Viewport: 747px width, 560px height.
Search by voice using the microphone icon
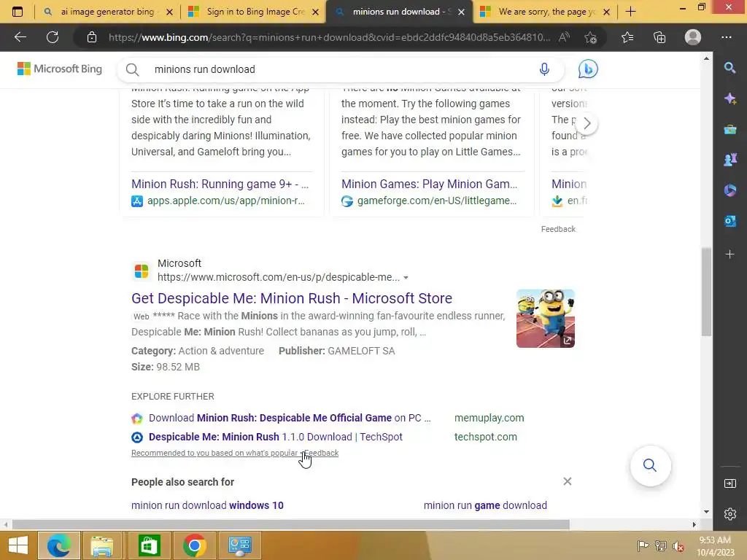[544, 69]
